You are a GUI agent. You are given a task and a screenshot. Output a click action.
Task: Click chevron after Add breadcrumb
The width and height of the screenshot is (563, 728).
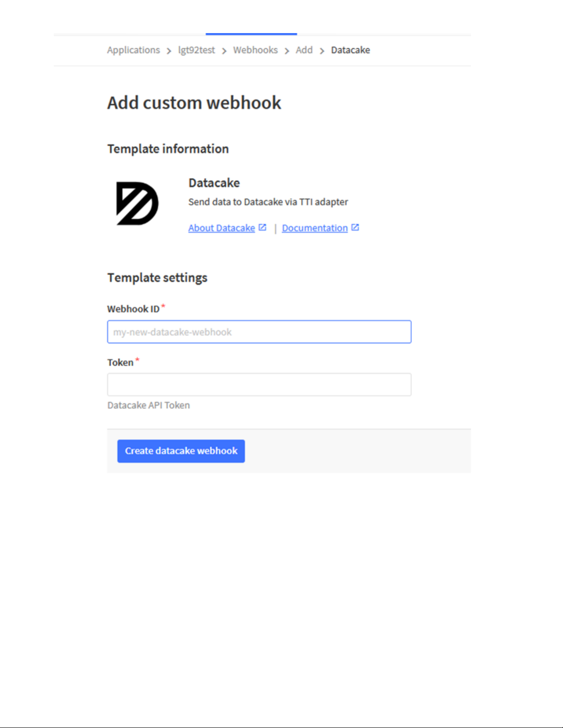pyautogui.click(x=322, y=51)
